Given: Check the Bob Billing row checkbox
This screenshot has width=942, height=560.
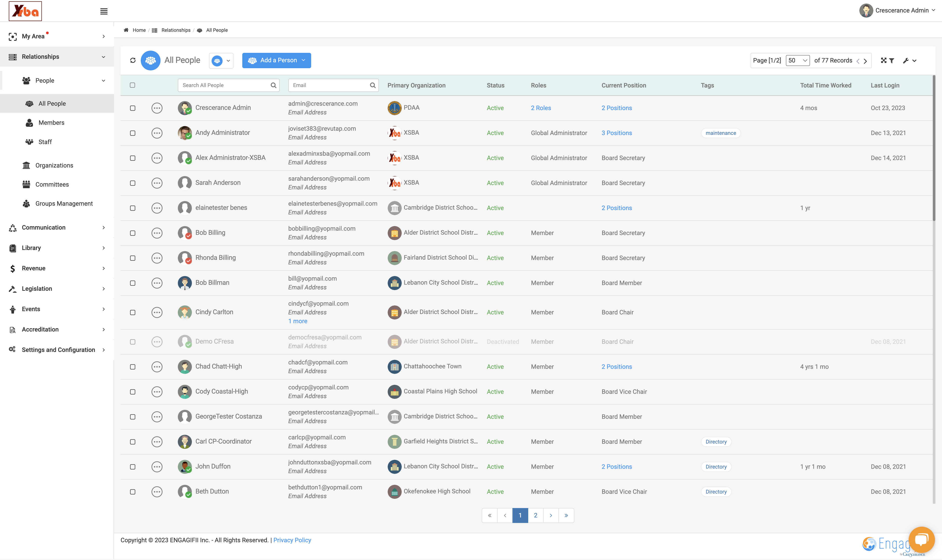Looking at the screenshot, I should tap(133, 233).
